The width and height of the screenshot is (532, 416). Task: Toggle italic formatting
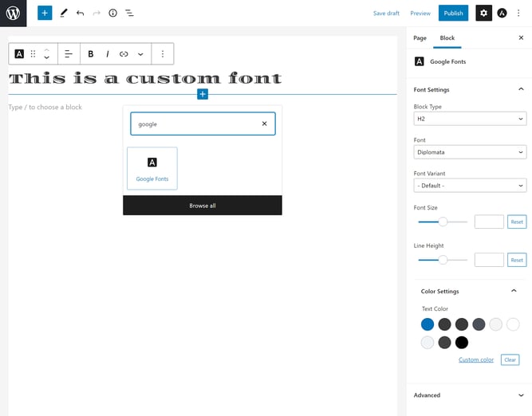108,54
